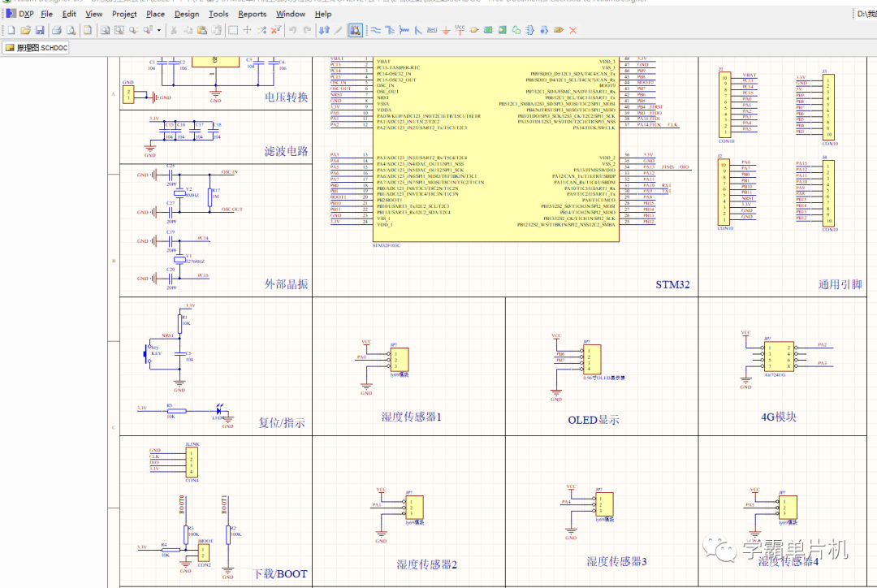
Task: Select the 复位/指示 section label
Action: pos(282,423)
